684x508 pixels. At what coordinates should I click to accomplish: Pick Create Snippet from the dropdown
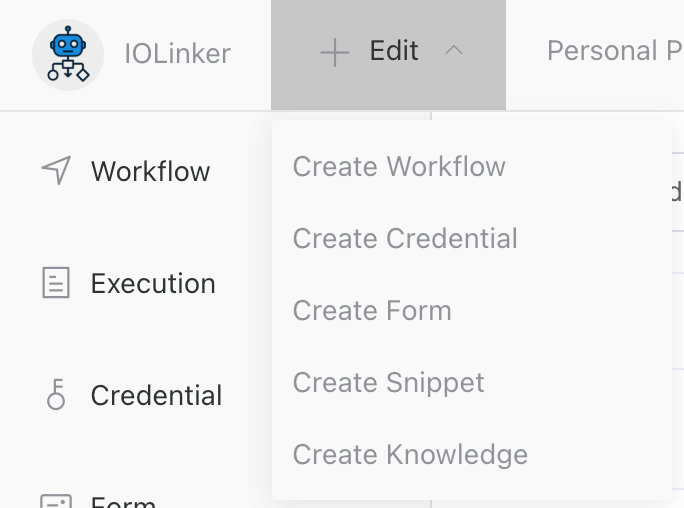pos(388,382)
